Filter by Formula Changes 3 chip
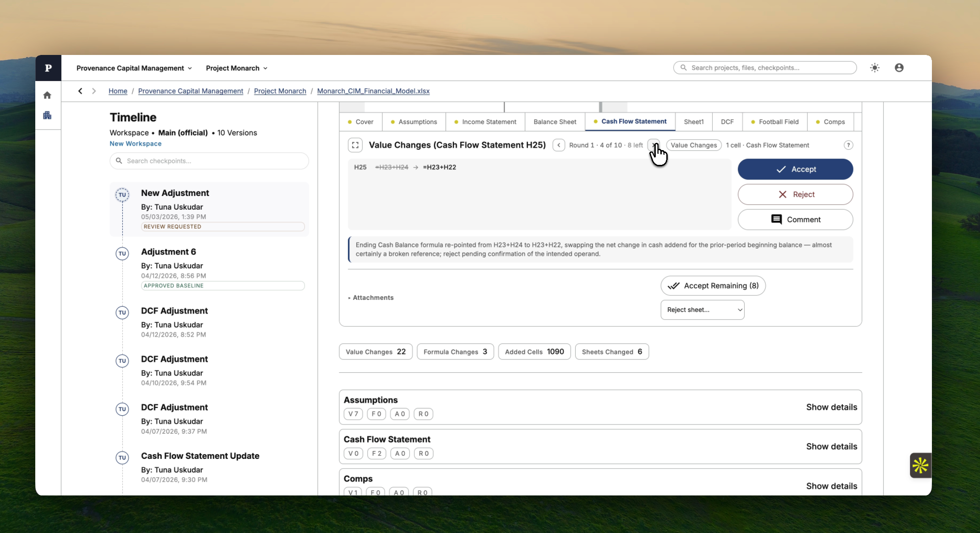The width and height of the screenshot is (980, 533). 455,352
